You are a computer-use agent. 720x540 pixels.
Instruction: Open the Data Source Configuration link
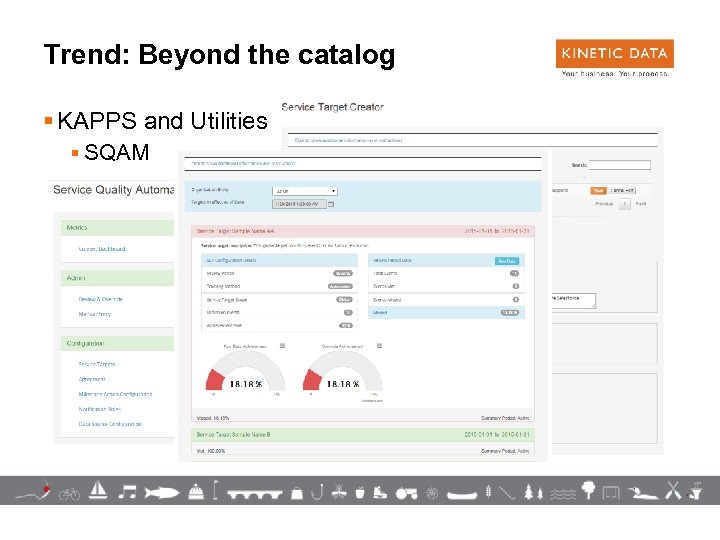[x=110, y=424]
